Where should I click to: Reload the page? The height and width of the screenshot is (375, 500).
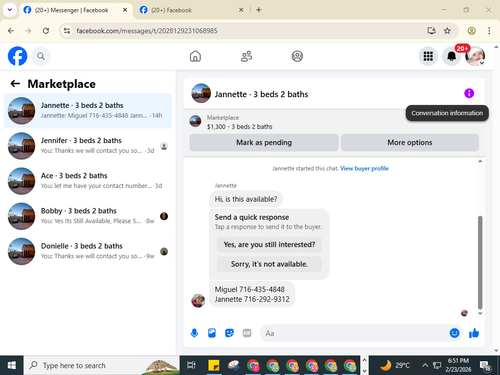coord(46,31)
